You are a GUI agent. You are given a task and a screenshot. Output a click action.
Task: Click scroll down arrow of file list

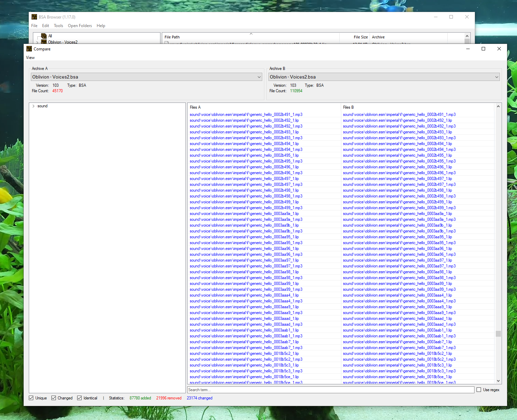498,381
